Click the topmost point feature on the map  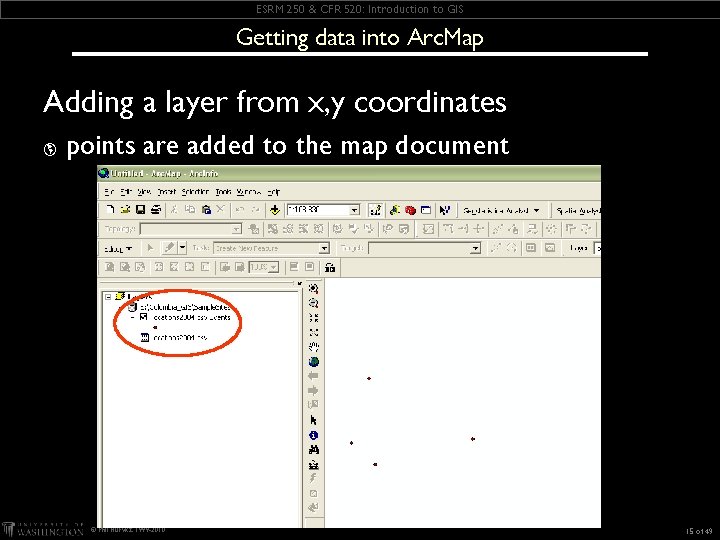(x=369, y=378)
